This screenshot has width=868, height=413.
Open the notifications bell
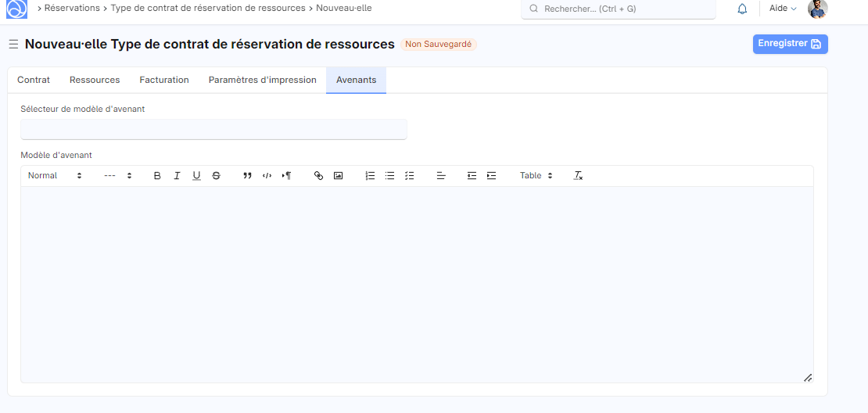coord(742,9)
